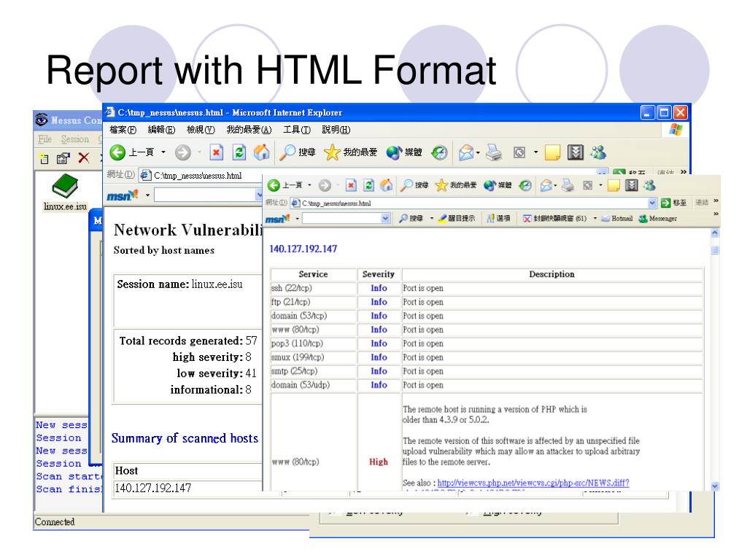Screen dimensions: 747x560
Task: Open 工具(T) menu in Internet Explorer
Action: coord(296,130)
